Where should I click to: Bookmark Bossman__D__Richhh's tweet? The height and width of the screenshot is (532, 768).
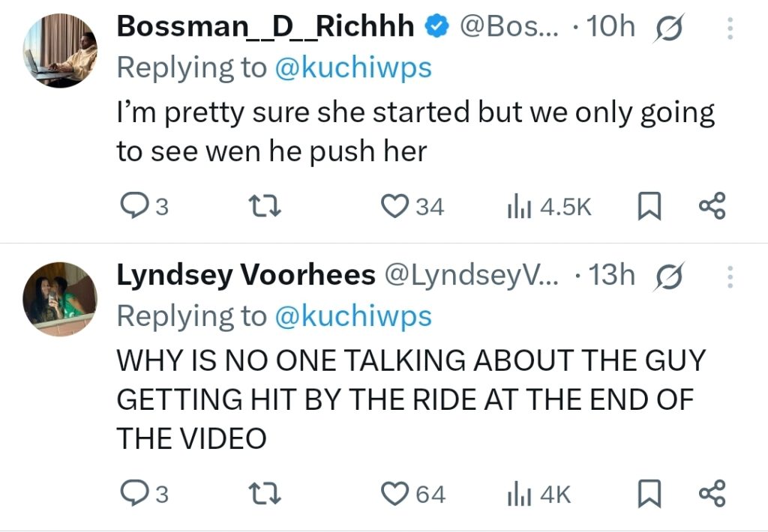(646, 206)
